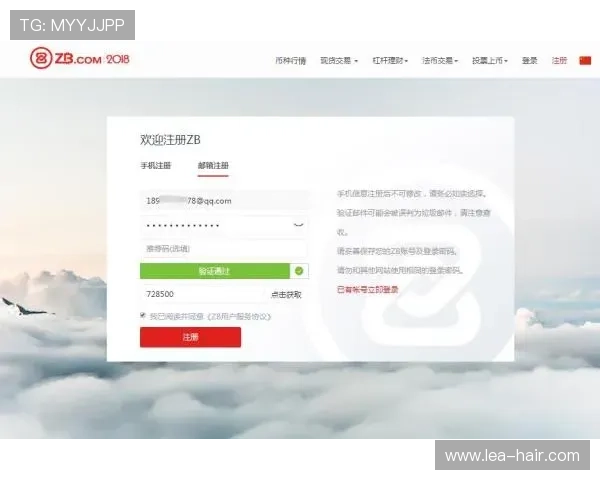This screenshot has height=480, width=600.
Task: Open 注册 in navigation bar
Action: [x=559, y=60]
